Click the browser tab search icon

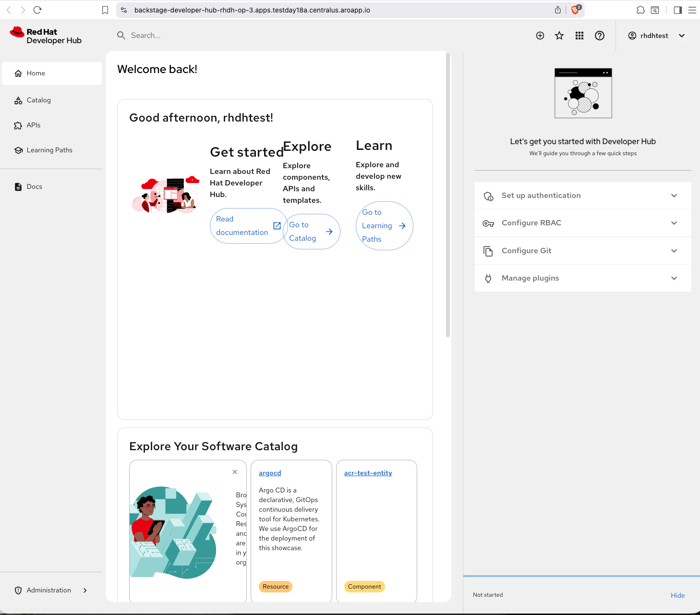pos(655,10)
